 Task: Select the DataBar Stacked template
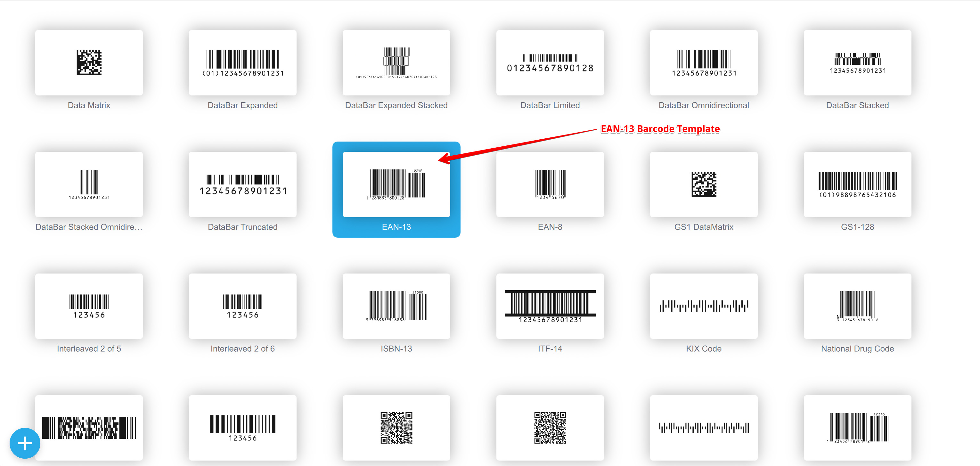coord(857,63)
